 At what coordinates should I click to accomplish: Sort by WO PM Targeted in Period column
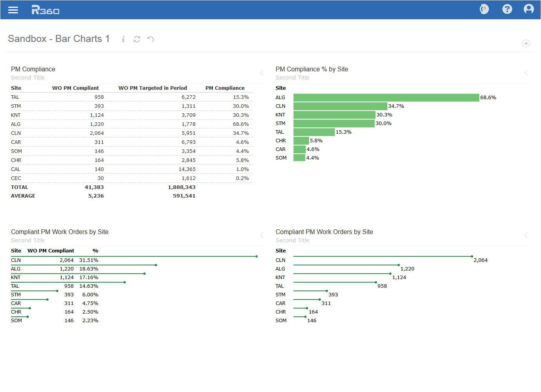[x=152, y=88]
